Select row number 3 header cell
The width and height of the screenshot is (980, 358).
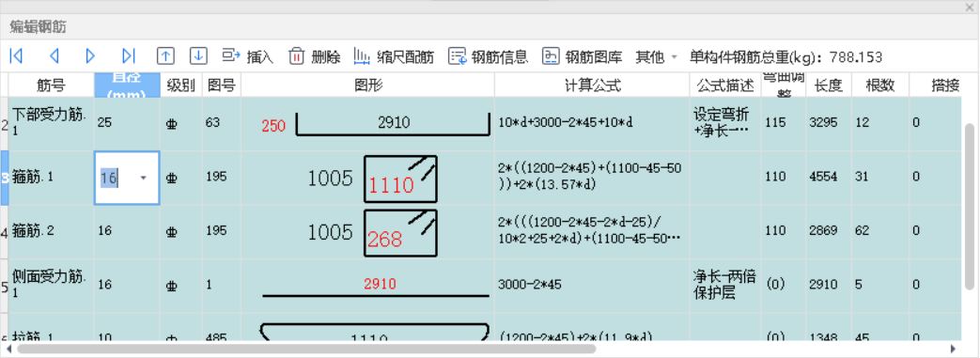pyautogui.click(x=5, y=179)
